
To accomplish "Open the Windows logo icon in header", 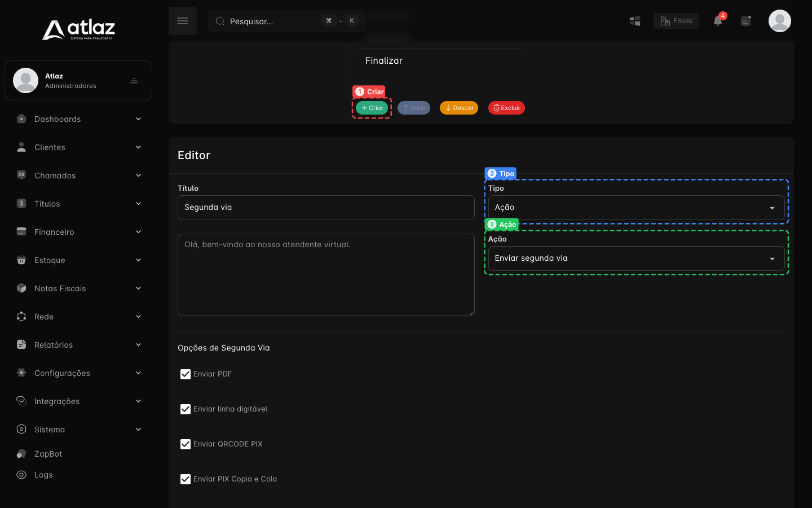I will coord(635,21).
